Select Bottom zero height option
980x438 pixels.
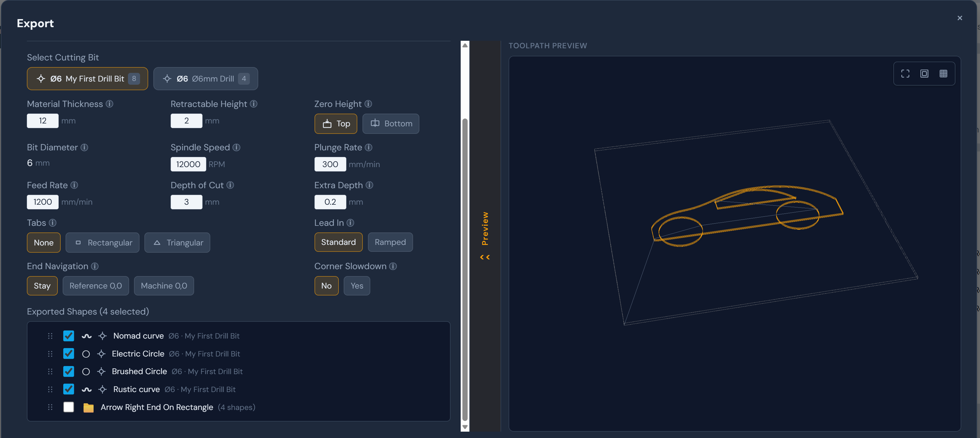tap(391, 124)
